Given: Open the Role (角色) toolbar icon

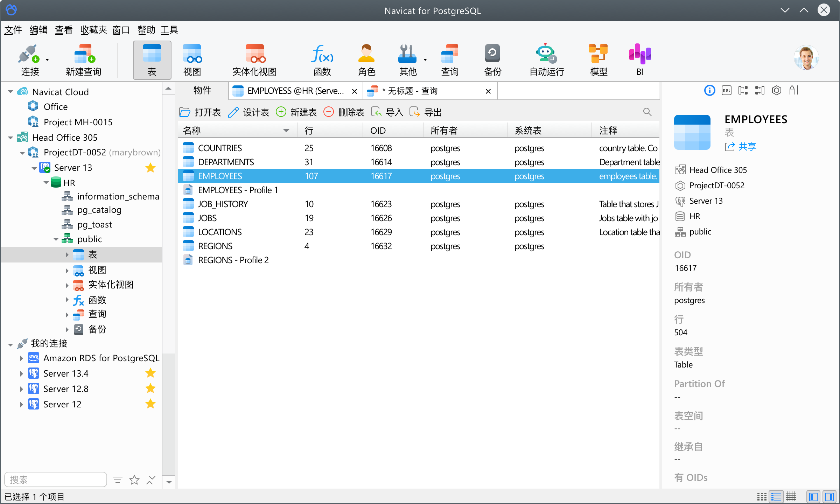Looking at the screenshot, I should coord(366,60).
